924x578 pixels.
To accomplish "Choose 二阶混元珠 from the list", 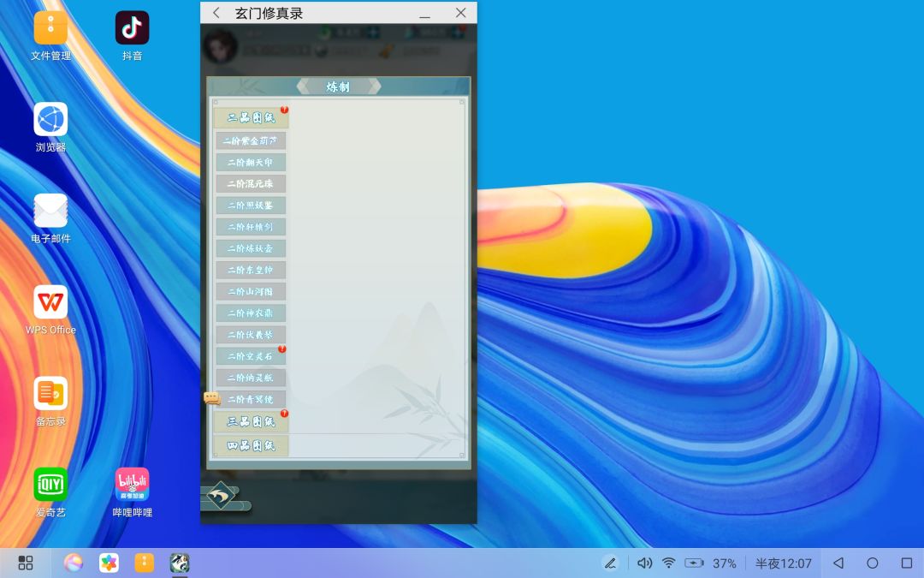I will point(251,183).
